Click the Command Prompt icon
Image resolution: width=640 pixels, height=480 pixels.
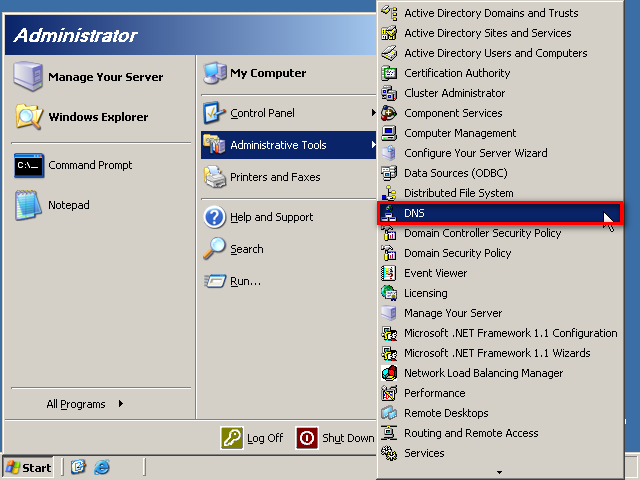(29, 165)
